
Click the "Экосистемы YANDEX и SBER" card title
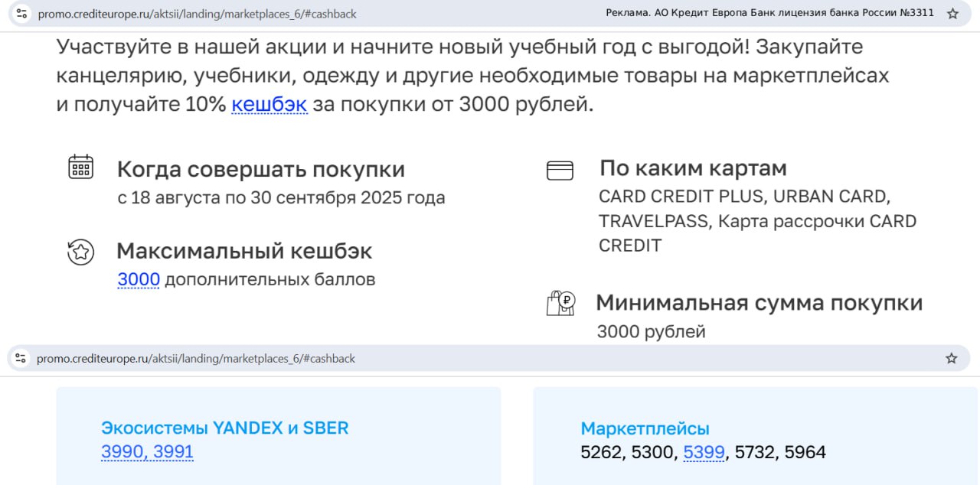click(x=224, y=428)
